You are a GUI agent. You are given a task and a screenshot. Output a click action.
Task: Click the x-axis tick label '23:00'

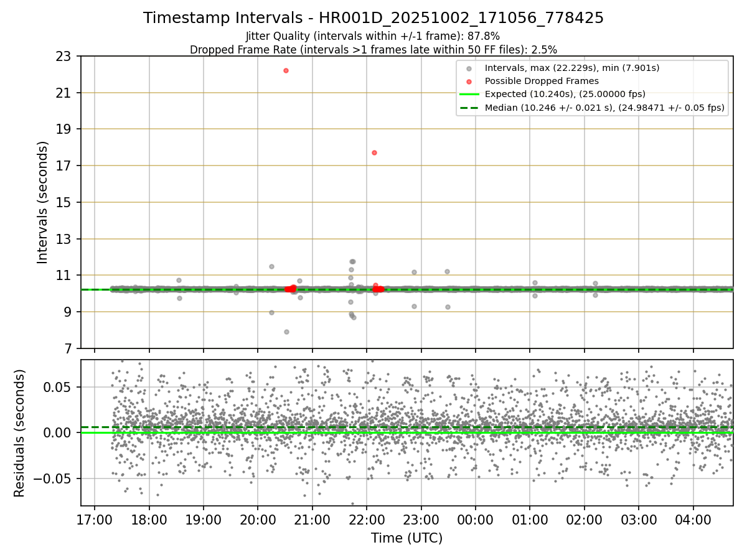(421, 520)
